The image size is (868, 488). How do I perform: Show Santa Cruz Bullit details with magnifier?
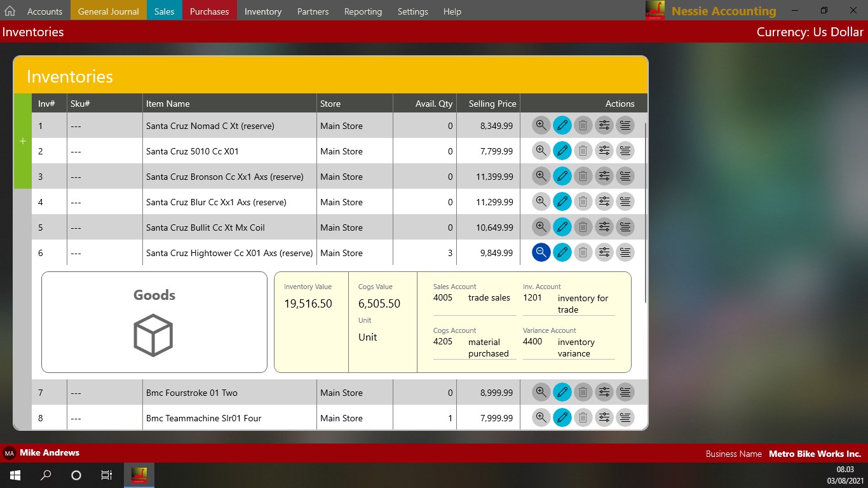click(x=541, y=227)
